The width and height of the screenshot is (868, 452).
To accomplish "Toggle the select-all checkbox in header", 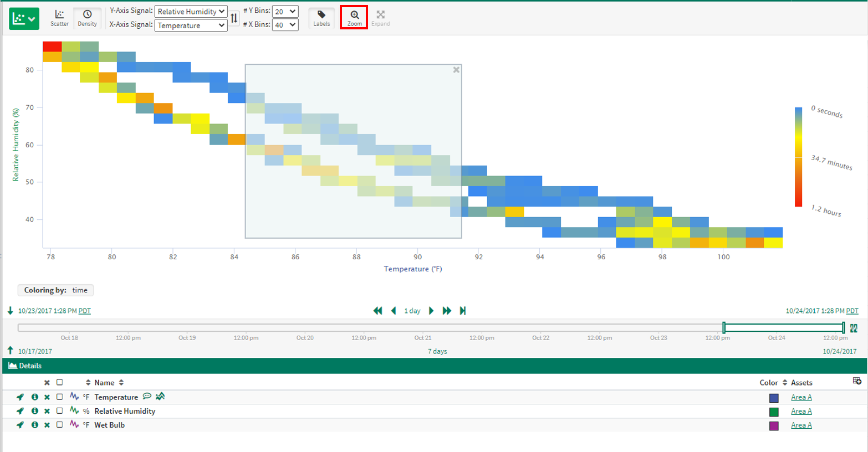I will pyautogui.click(x=60, y=383).
